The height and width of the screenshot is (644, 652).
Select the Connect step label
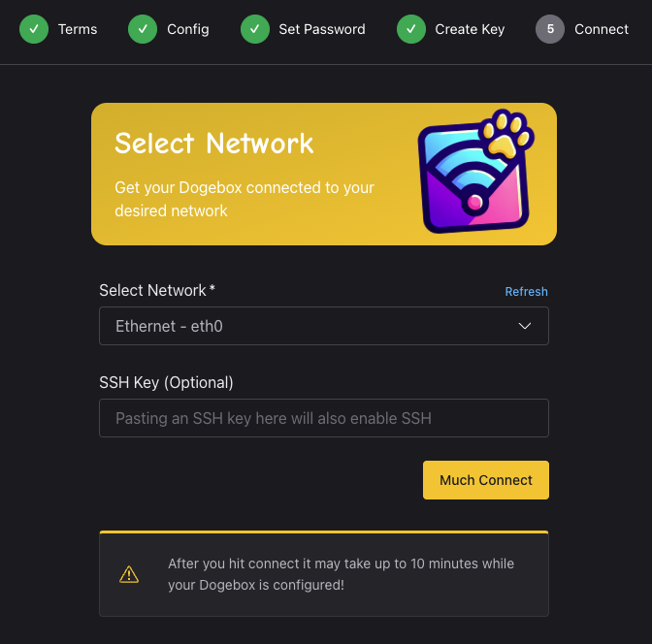(x=602, y=29)
